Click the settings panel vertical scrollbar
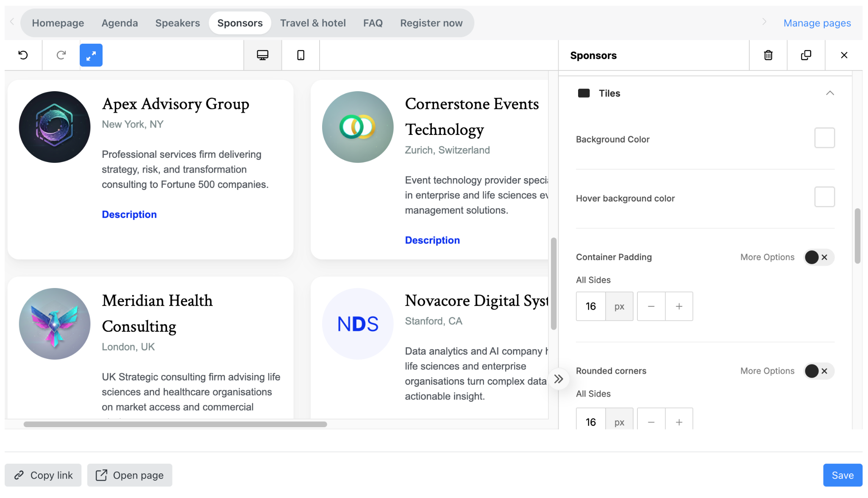This screenshot has height=498, width=868. click(857, 236)
